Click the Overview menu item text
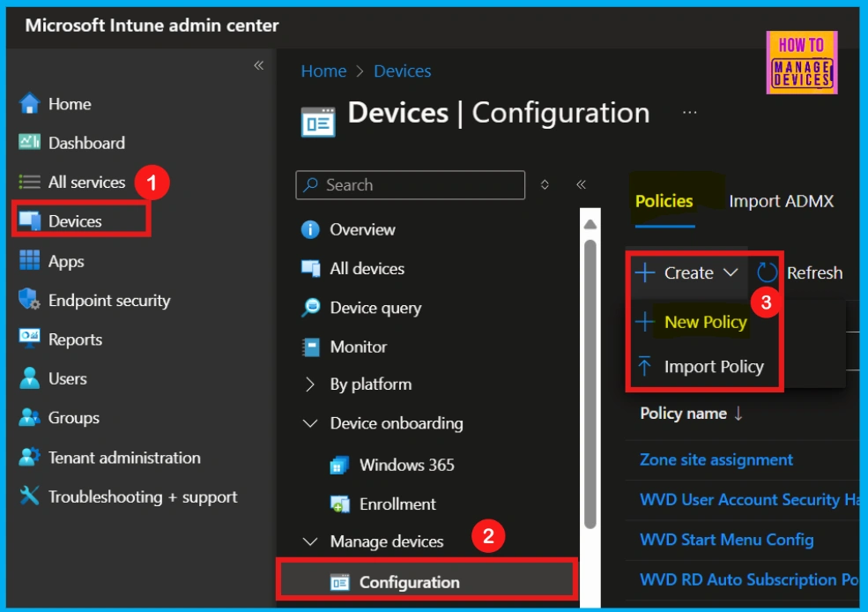The image size is (868, 612). pos(362,229)
